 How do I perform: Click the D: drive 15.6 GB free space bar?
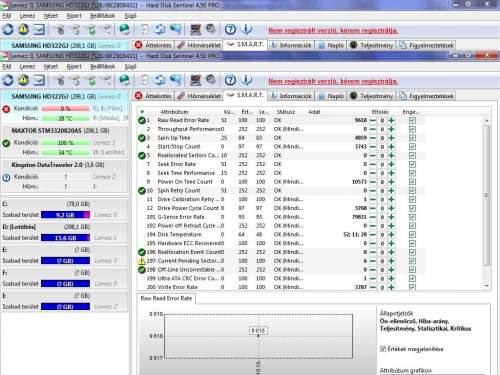pos(66,238)
